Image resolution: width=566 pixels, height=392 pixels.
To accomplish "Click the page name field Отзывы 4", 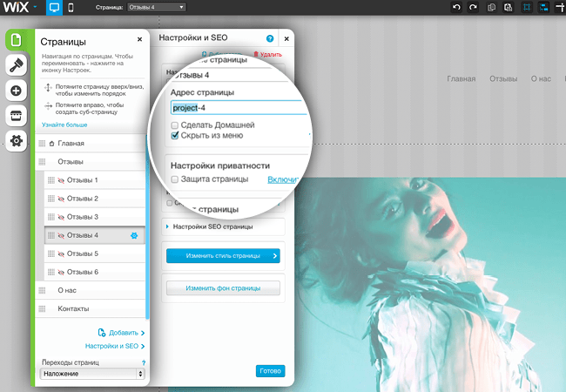I will point(231,75).
